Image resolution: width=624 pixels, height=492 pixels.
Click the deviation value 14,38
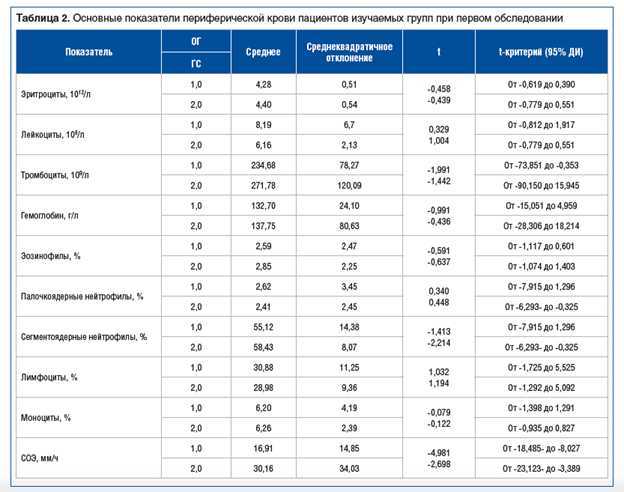click(349, 327)
